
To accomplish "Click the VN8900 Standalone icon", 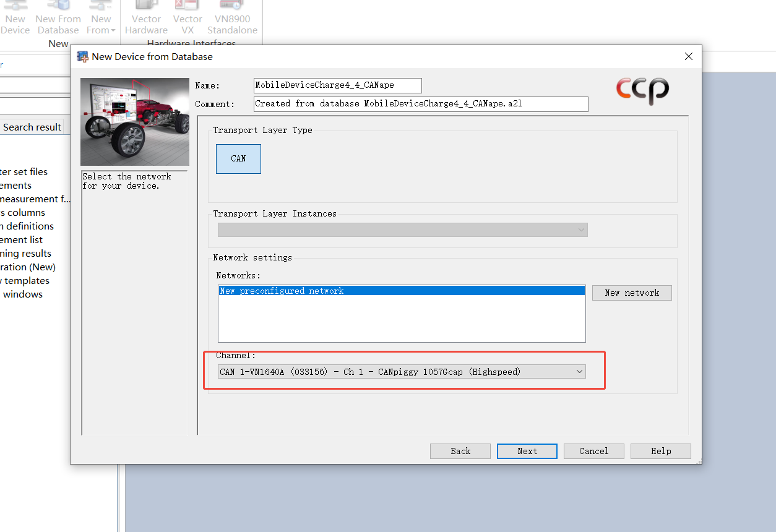I will click(232, 15).
